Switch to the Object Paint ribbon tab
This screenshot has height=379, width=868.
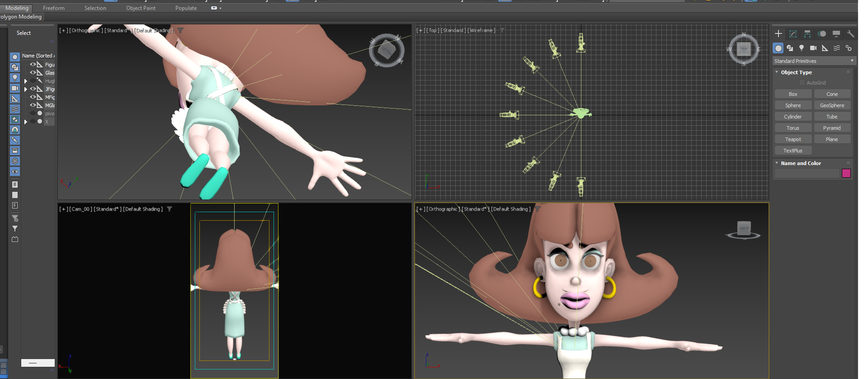[141, 8]
